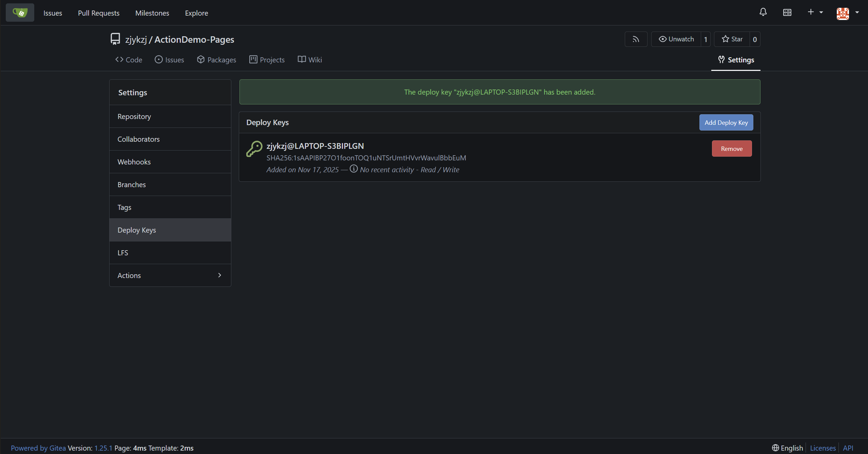The image size is (868, 454).
Task: Click the watchers count number
Action: coord(706,39)
